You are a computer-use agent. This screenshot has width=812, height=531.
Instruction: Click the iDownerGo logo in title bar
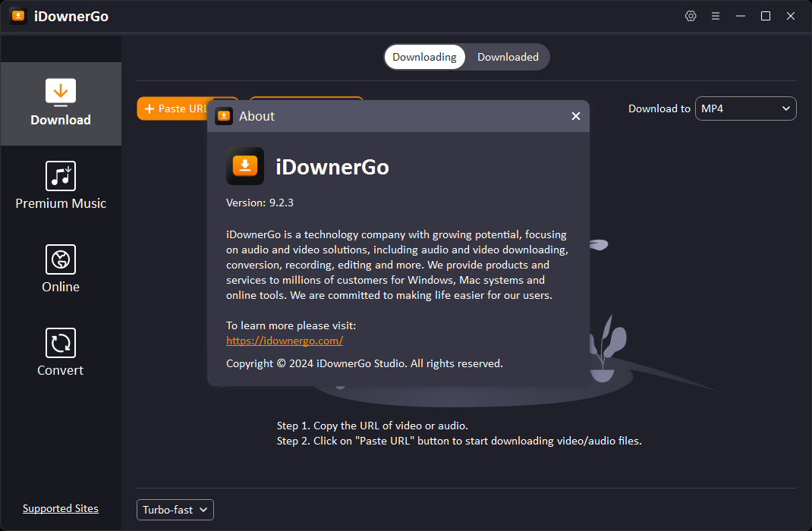coord(18,16)
